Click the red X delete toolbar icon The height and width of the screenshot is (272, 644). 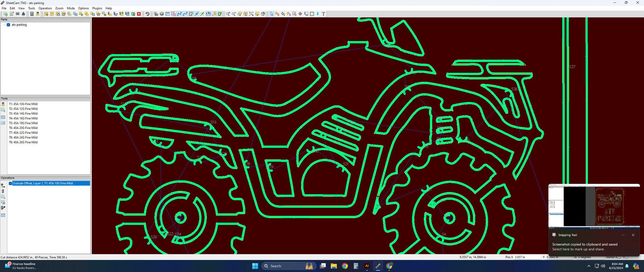coord(138,14)
